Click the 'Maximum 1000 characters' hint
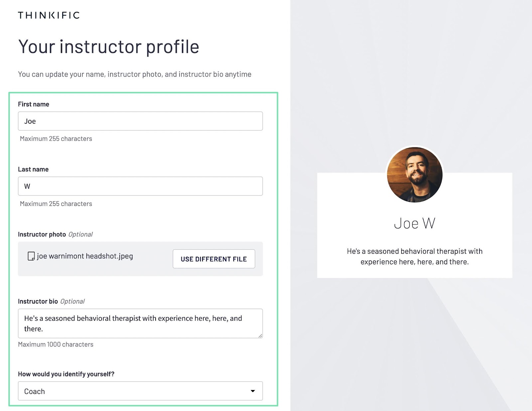Image resolution: width=532 pixels, height=411 pixels. tap(56, 344)
